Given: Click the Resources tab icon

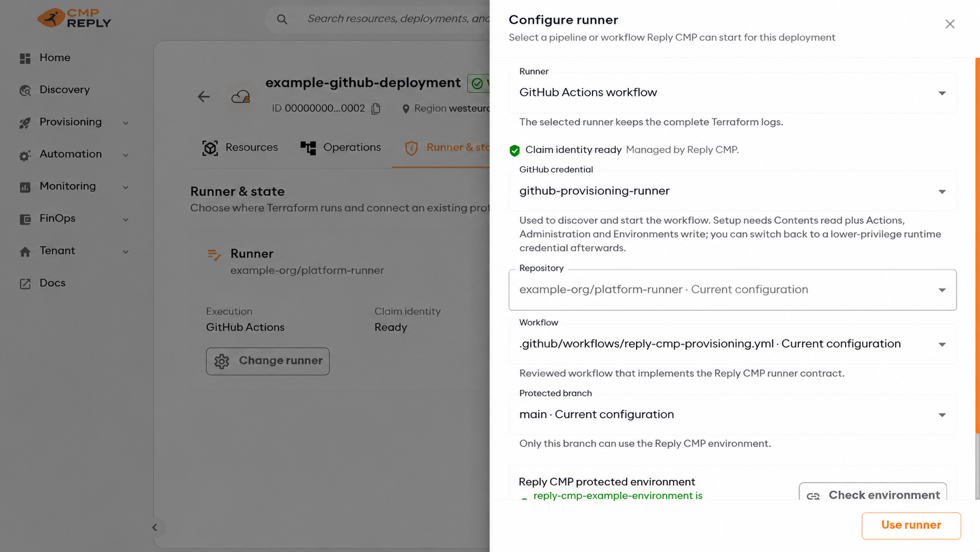Looking at the screenshot, I should [210, 148].
